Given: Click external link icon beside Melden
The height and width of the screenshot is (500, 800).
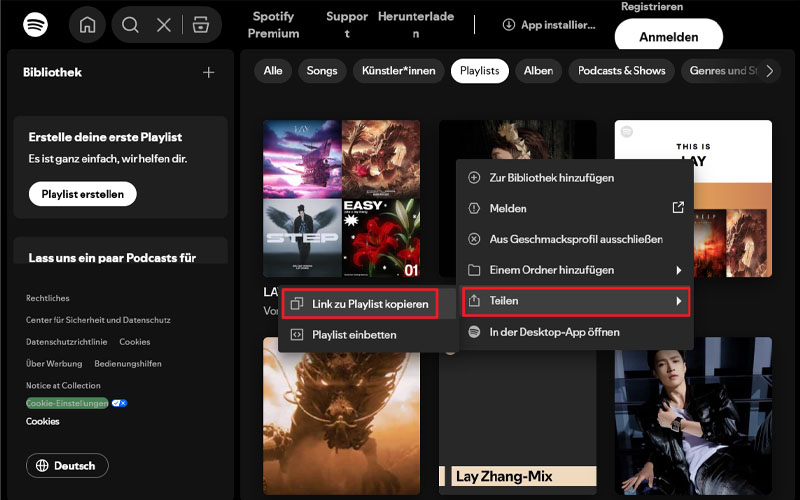Looking at the screenshot, I should [x=678, y=207].
